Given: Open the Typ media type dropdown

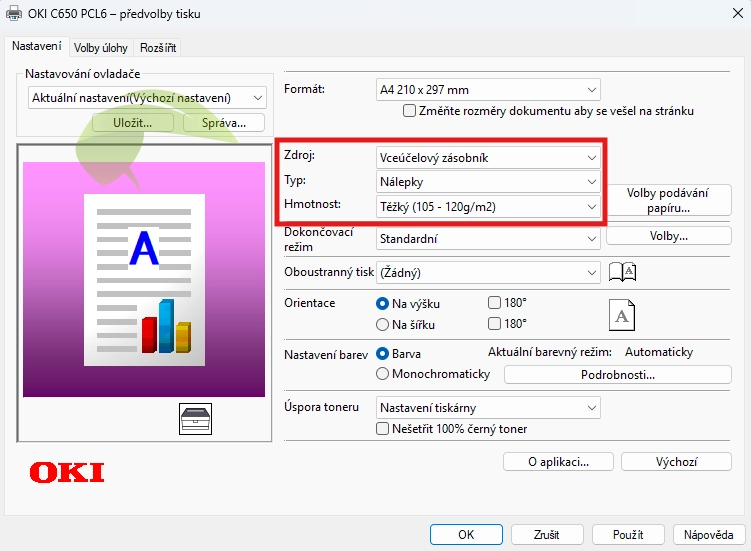Looking at the screenshot, I should [x=488, y=182].
